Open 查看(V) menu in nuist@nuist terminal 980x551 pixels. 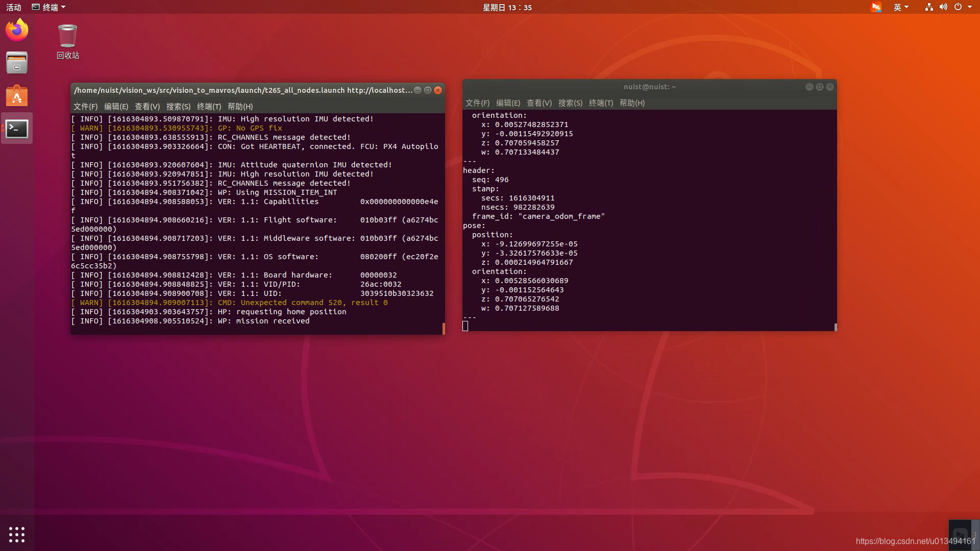(539, 103)
